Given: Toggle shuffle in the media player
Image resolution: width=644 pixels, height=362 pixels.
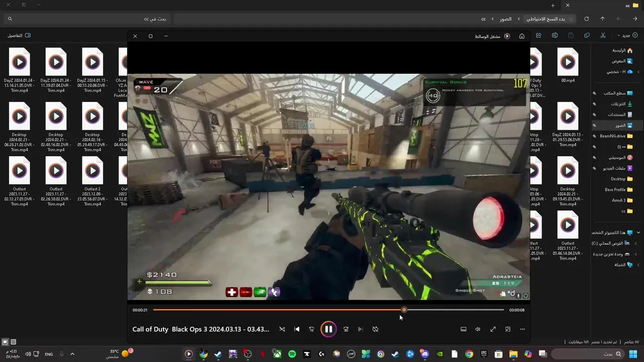Looking at the screenshot, I should click(x=282, y=329).
